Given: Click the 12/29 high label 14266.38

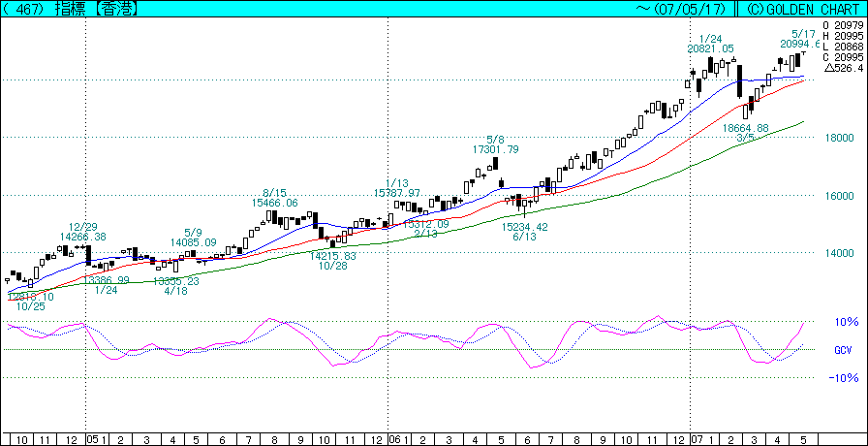Looking at the screenshot, I should point(83,236).
